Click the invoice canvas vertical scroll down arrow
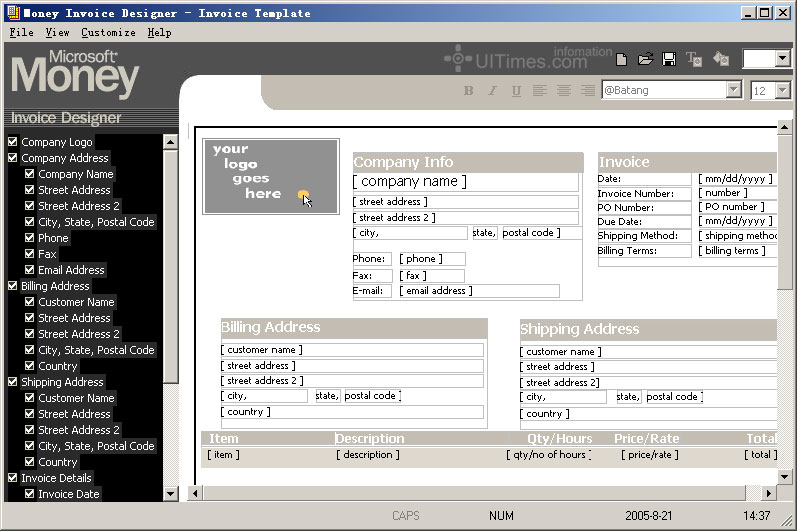This screenshot has height=531, width=797. tap(784, 477)
